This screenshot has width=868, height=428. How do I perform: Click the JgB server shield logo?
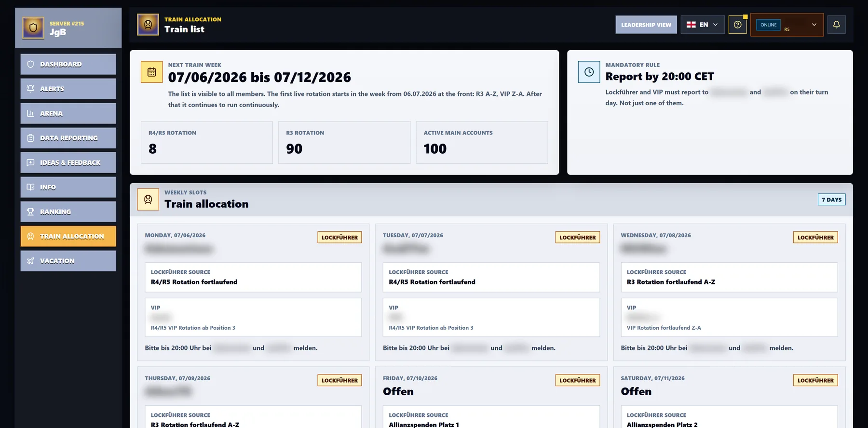point(33,28)
